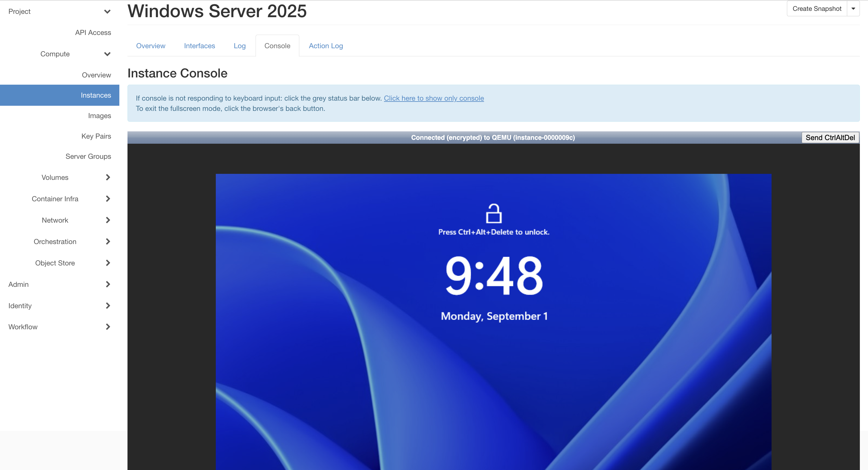868x470 pixels.
Task: Expand the Identity section chevron
Action: click(x=108, y=305)
